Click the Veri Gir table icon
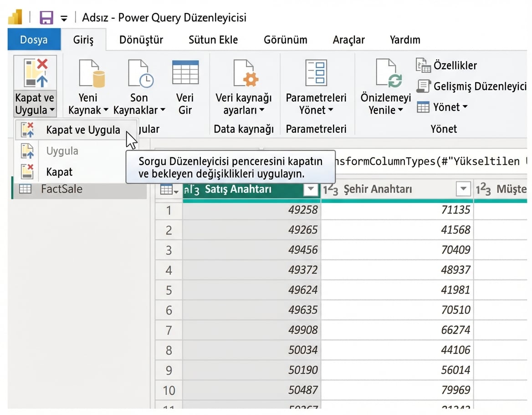Viewport: 532px width, 415px height. pyautogui.click(x=185, y=72)
